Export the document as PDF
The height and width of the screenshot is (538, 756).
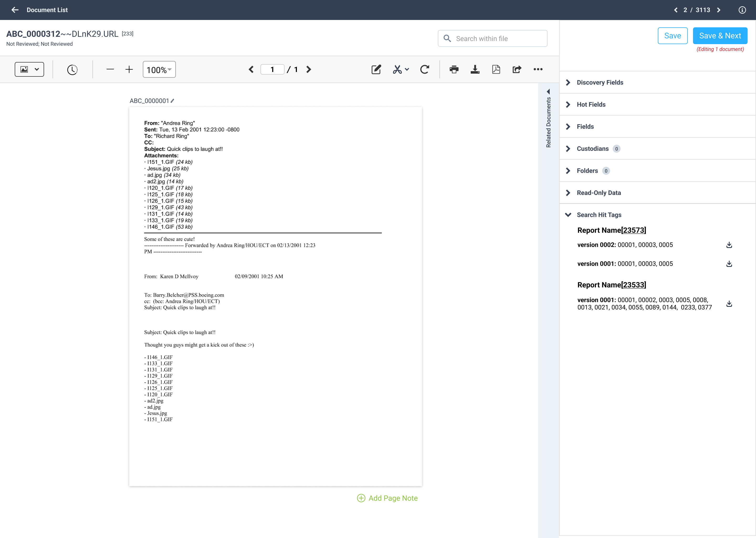pyautogui.click(x=496, y=69)
